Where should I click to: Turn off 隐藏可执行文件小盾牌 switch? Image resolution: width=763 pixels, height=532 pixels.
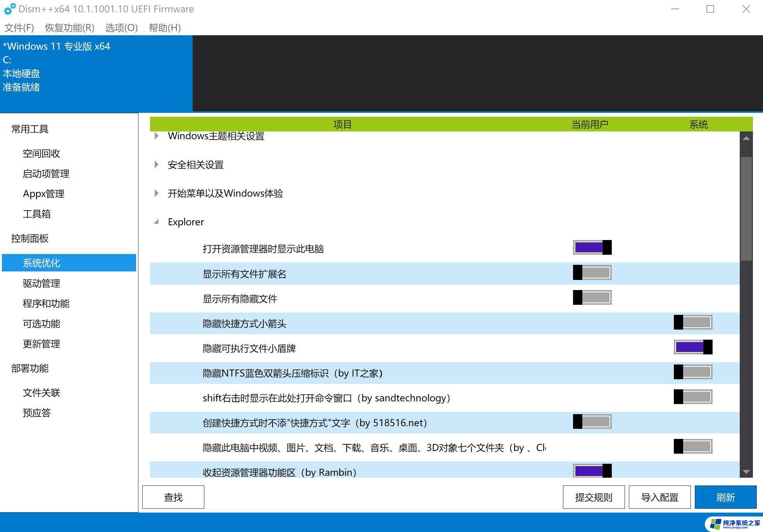[x=693, y=347]
